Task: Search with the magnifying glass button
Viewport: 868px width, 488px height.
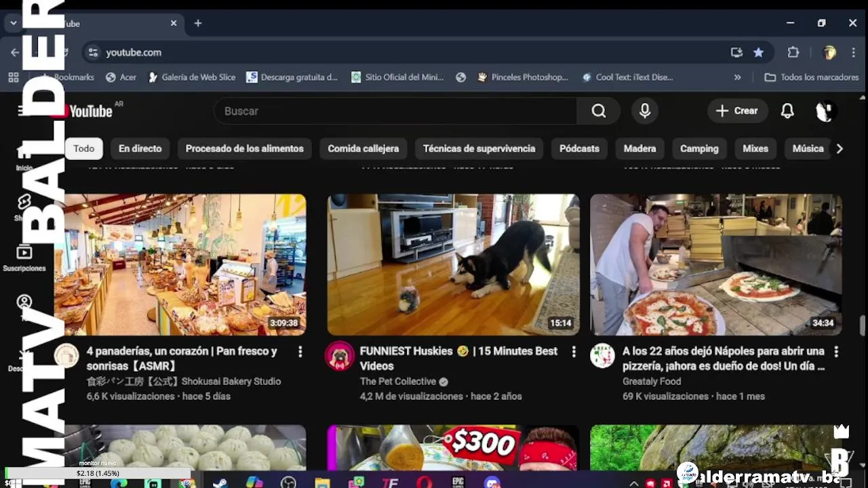Action: (598, 111)
